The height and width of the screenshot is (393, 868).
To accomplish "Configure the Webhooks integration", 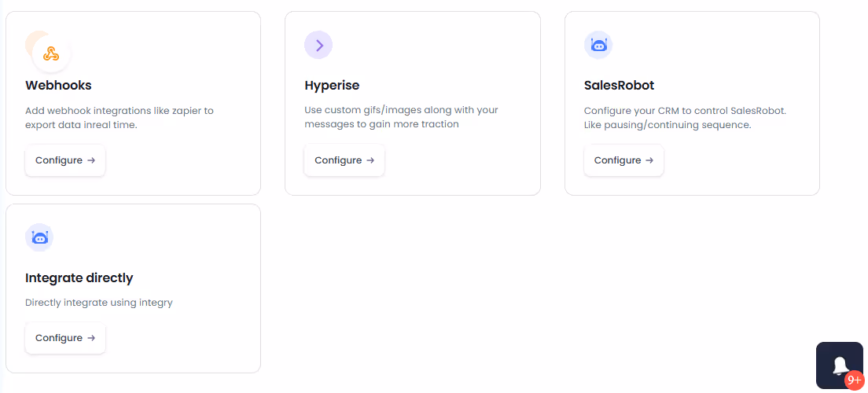I will tap(65, 160).
